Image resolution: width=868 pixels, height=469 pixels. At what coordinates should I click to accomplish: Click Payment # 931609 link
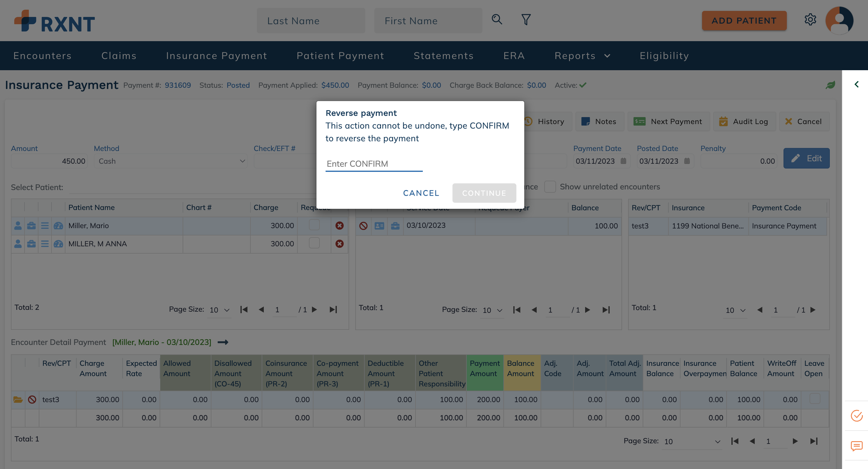(x=177, y=85)
